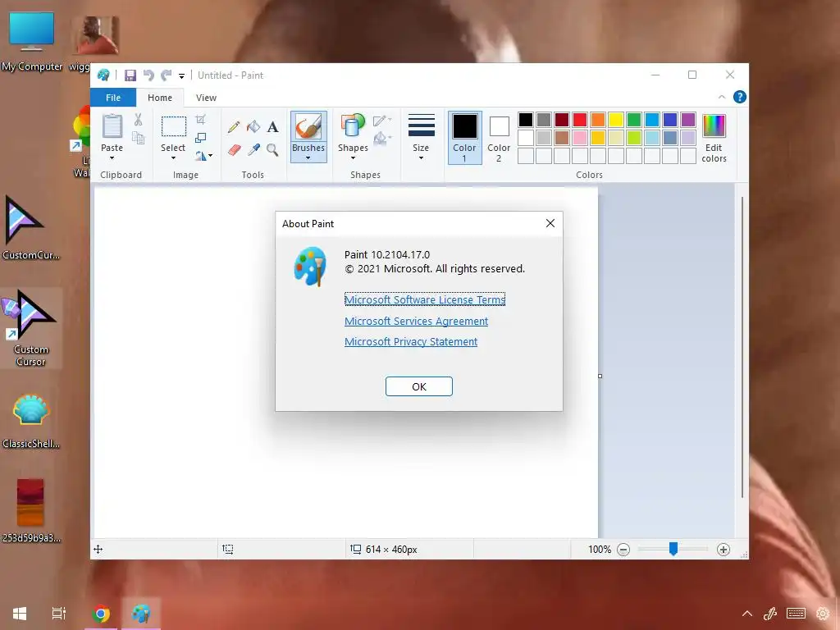Select the Color picker eyedropper tool

pyautogui.click(x=253, y=150)
